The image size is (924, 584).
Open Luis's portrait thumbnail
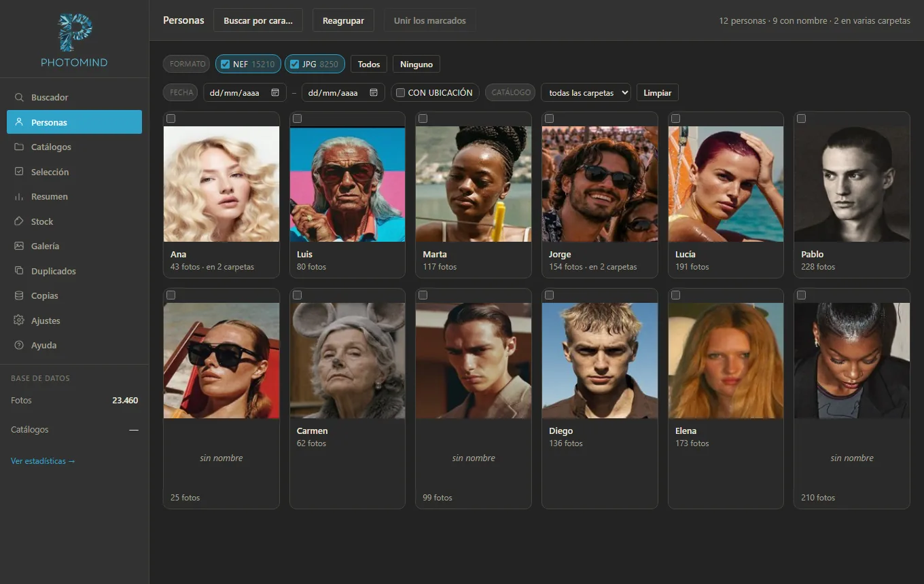click(347, 184)
